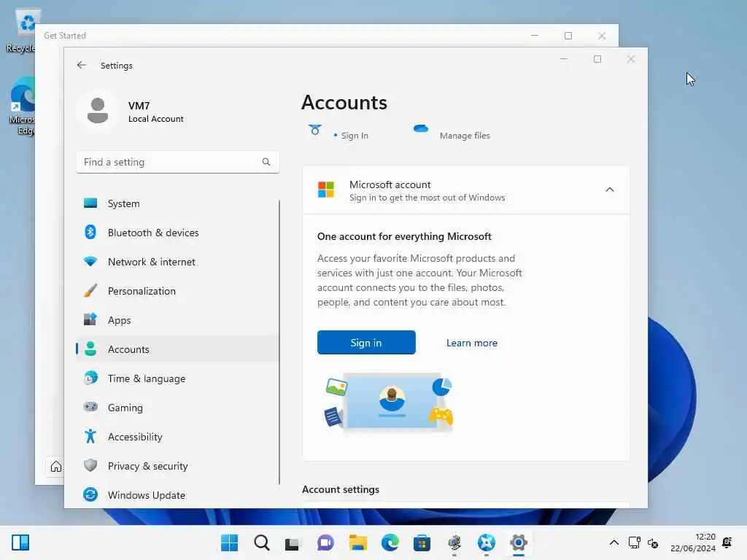Click the network display tray icon
747x560 pixels.
point(635,542)
